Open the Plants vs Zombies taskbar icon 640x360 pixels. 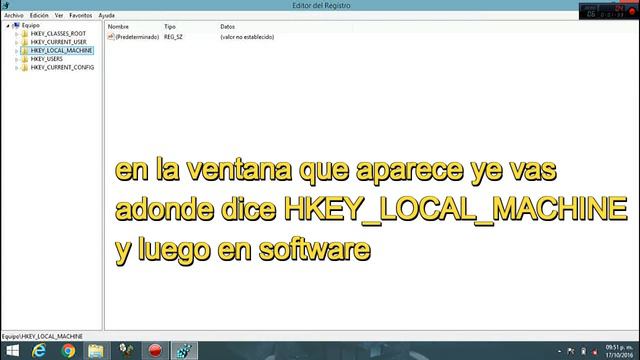(126, 351)
